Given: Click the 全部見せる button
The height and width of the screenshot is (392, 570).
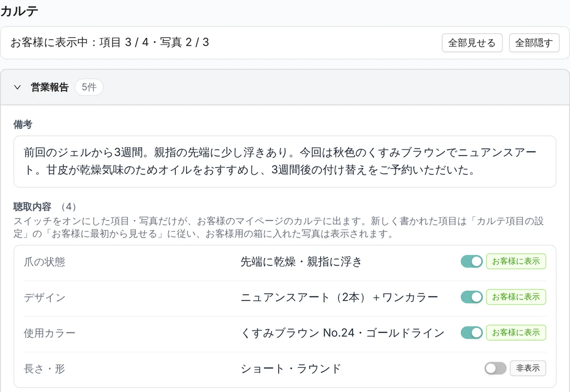Looking at the screenshot, I should coord(472,43).
